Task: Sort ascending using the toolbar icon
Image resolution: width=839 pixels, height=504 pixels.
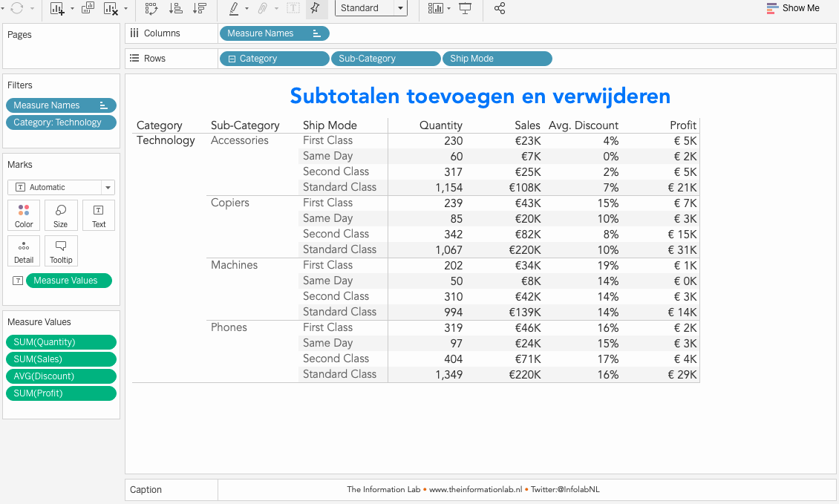Action: point(176,8)
